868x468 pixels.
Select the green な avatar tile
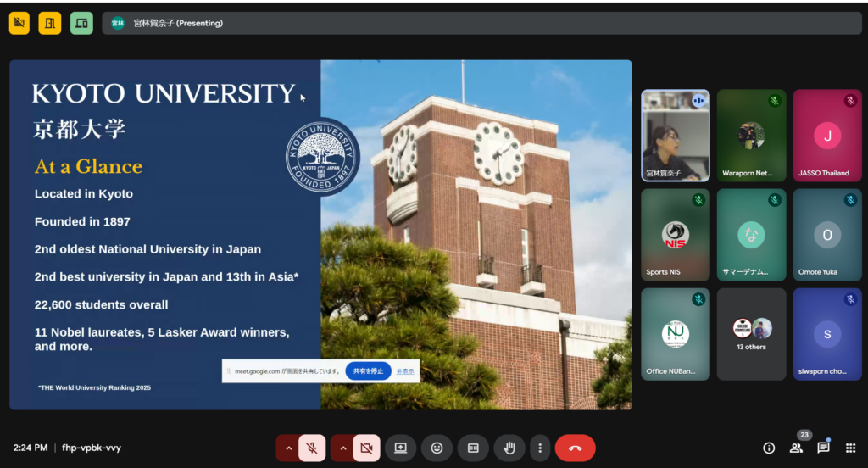[751, 235]
